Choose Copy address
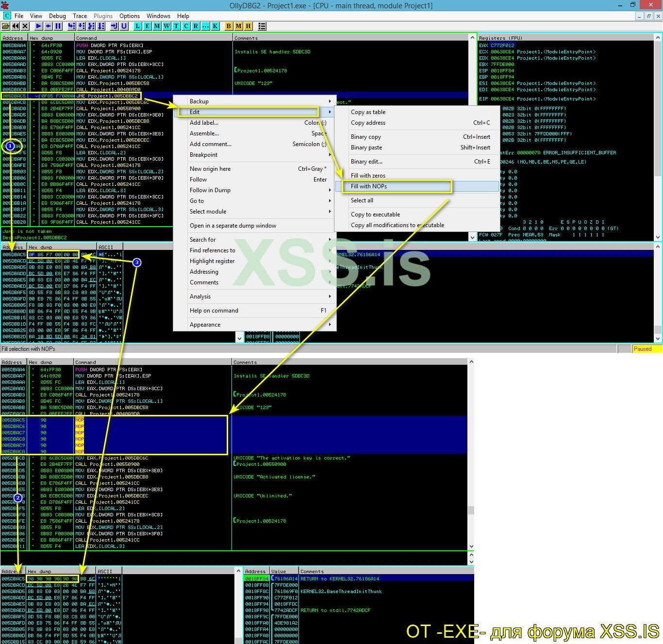Viewport: 663px width, 644px height. [x=417, y=123]
